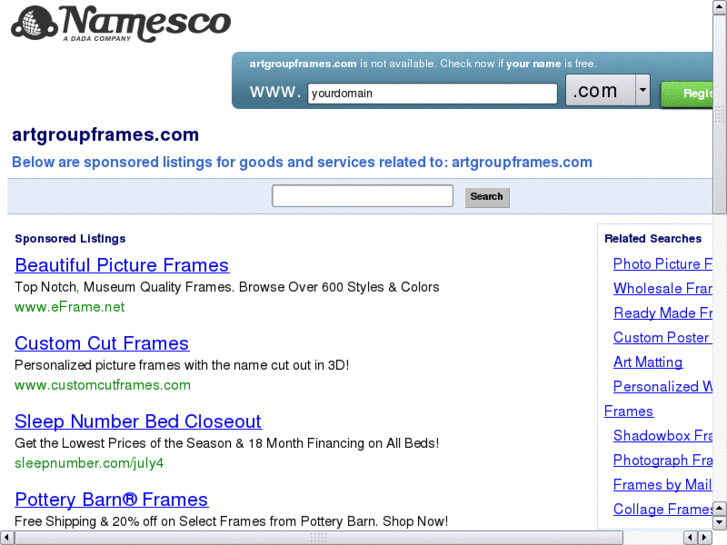Open the Collage Frames related search
Viewport: 727px width, 545px height.
(x=663, y=509)
